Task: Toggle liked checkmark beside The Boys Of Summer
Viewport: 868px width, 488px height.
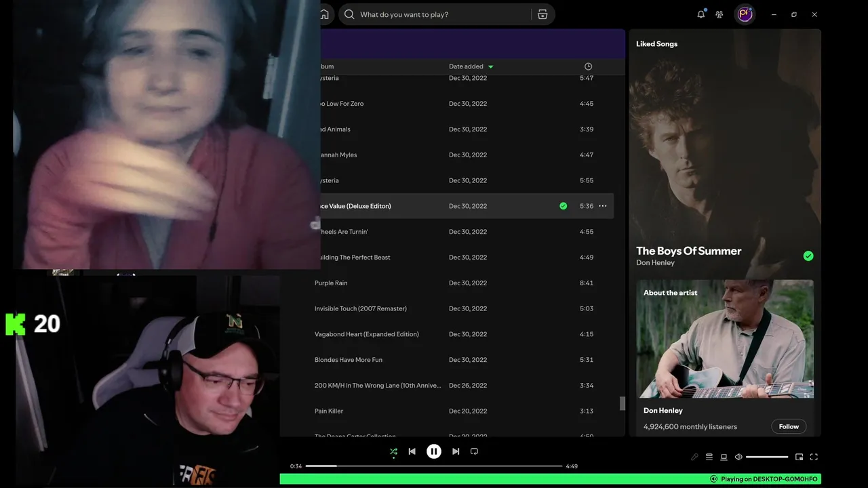Action: [x=808, y=256]
